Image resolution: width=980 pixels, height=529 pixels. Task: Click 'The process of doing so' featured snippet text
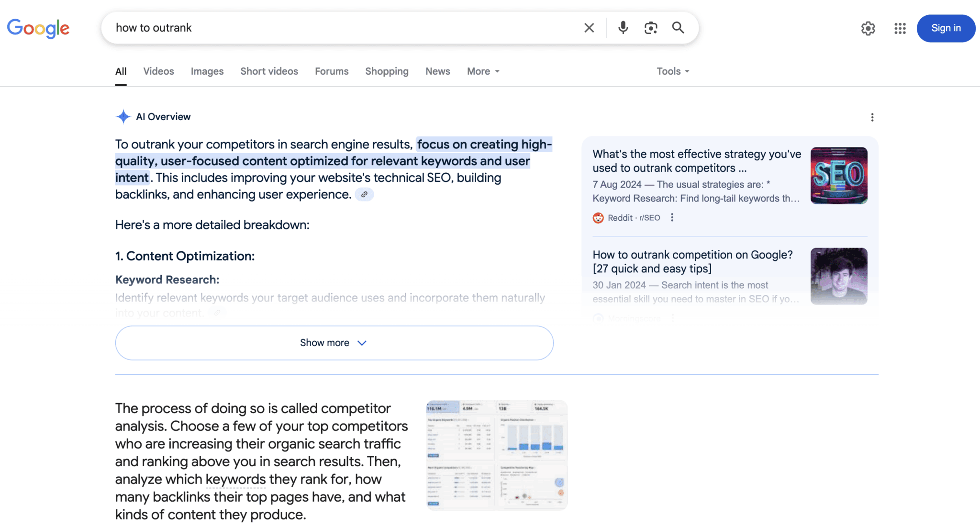point(261,461)
